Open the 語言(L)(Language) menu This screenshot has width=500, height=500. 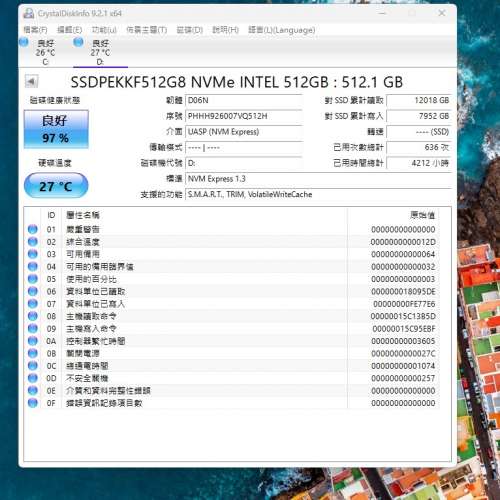[281, 30]
